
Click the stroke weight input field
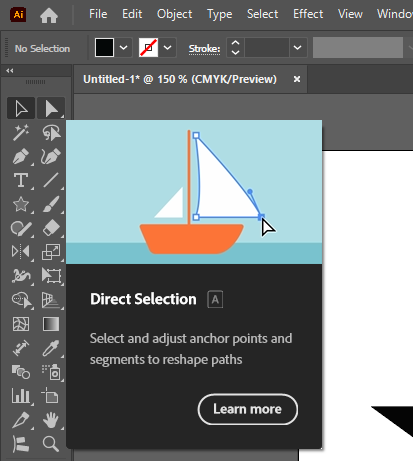267,48
